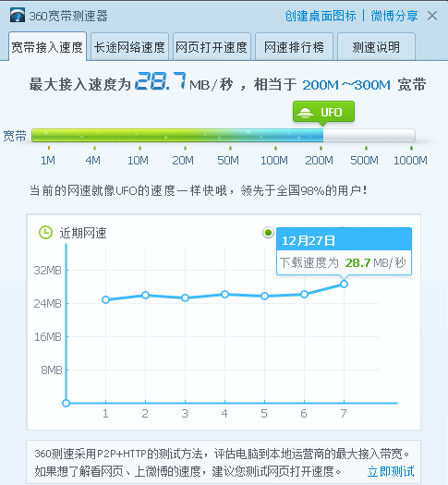Click the 微博分享 link
The image size is (448, 485).
(394, 16)
